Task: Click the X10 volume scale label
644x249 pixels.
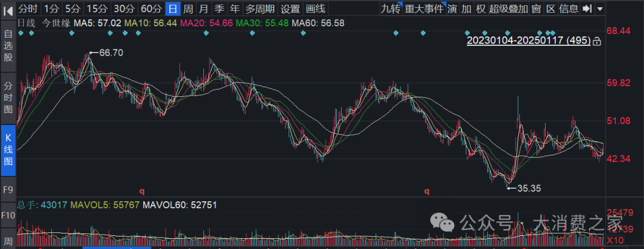Action: (615, 240)
